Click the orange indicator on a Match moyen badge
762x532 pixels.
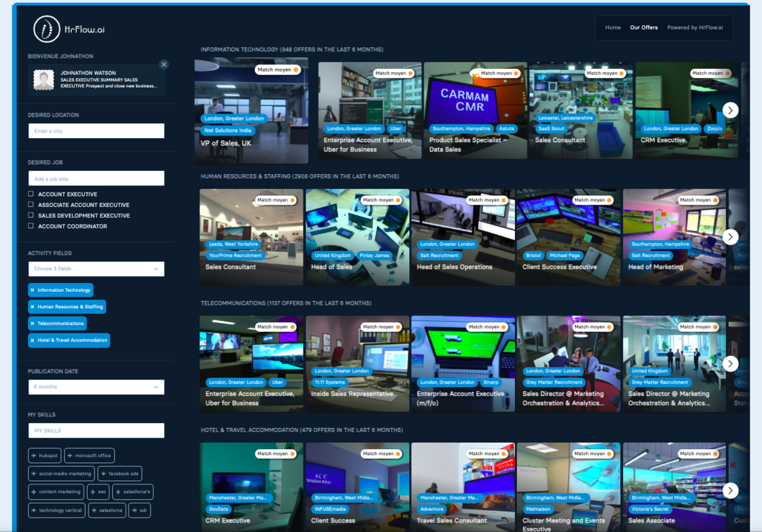pyautogui.click(x=295, y=69)
